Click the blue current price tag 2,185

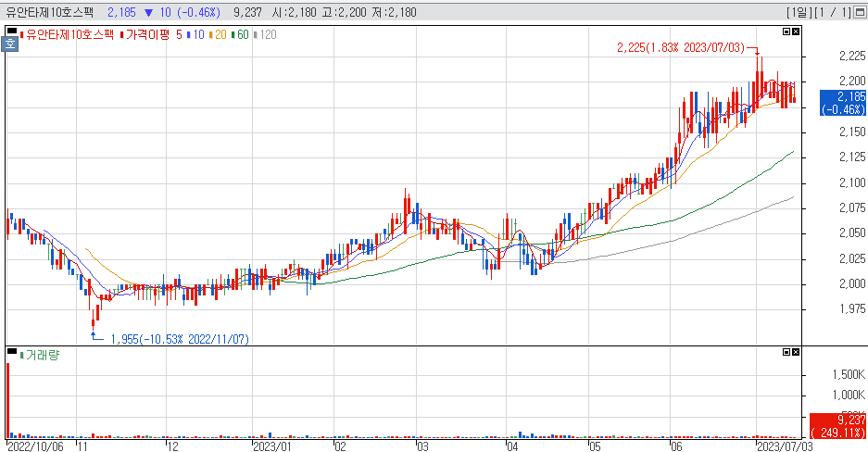coord(843,103)
